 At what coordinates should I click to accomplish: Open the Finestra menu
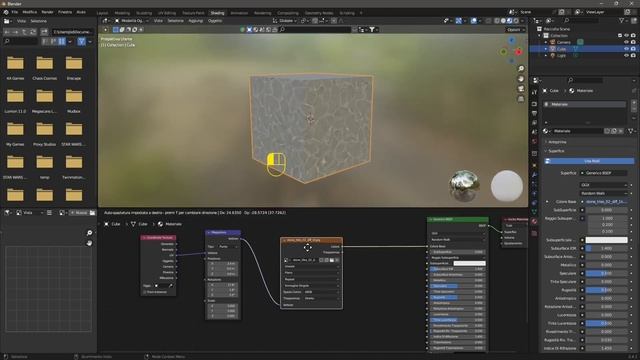point(65,12)
